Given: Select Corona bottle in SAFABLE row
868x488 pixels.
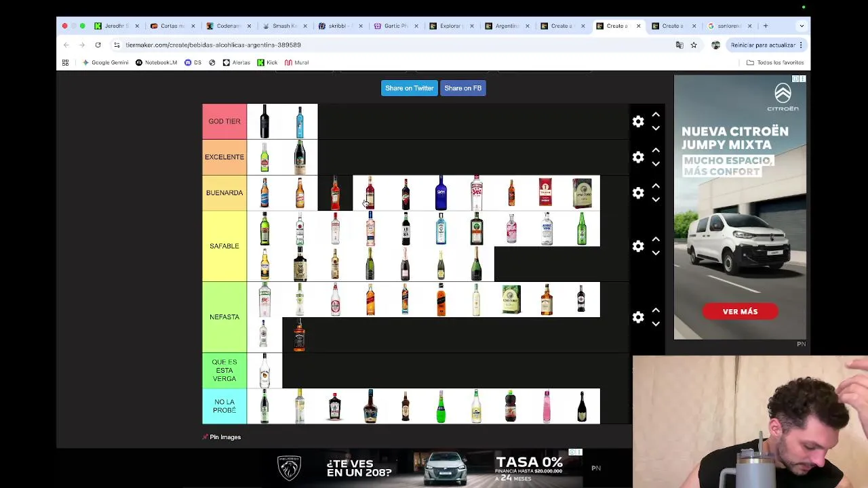Looking at the screenshot, I should click(x=264, y=264).
